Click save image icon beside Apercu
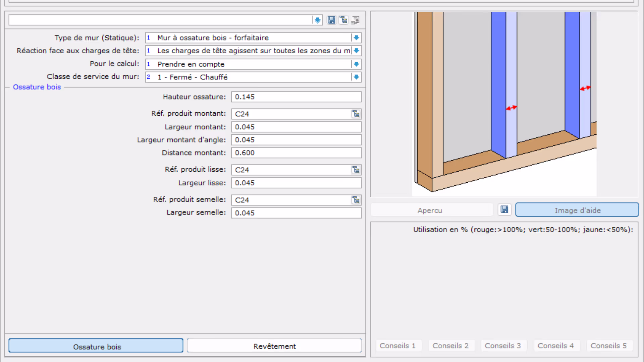 pos(504,210)
